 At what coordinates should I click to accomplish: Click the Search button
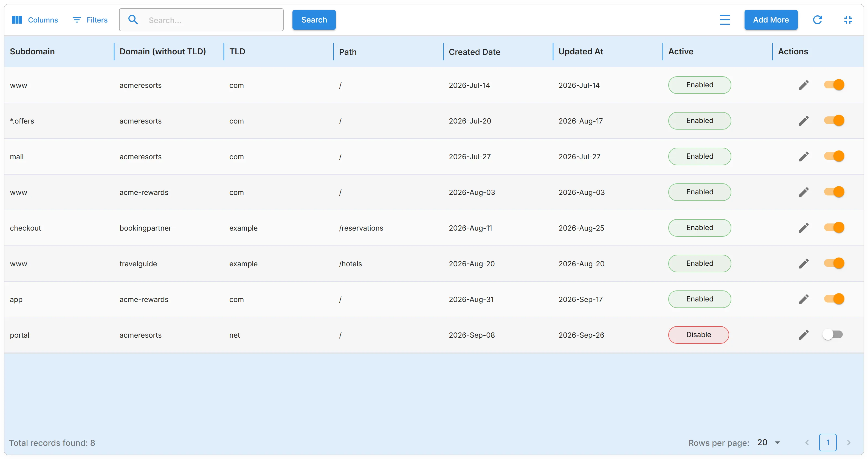point(314,20)
